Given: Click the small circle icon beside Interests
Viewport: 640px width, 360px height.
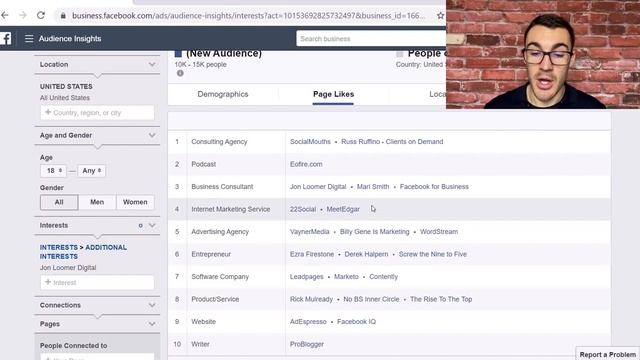Looking at the screenshot, I should (140, 225).
